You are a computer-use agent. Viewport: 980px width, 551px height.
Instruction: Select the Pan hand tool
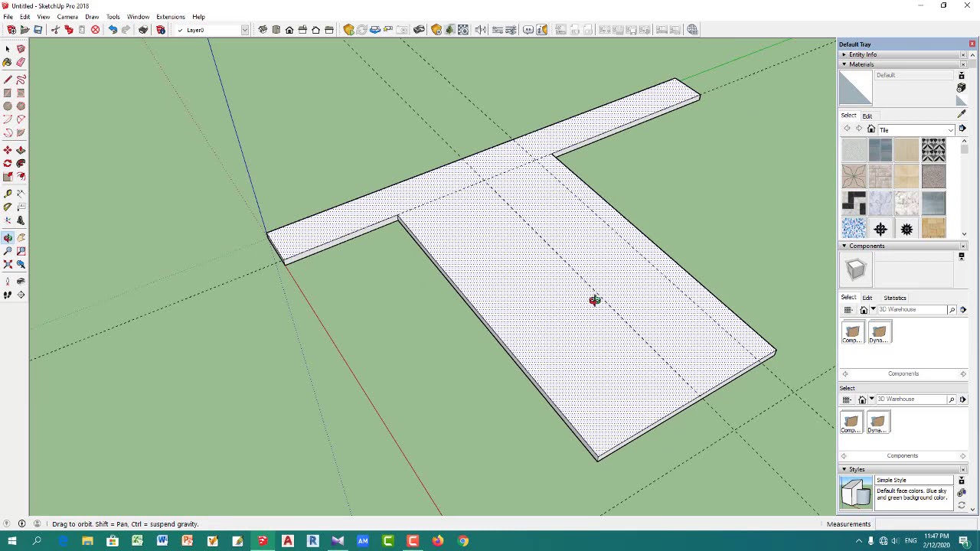21,237
